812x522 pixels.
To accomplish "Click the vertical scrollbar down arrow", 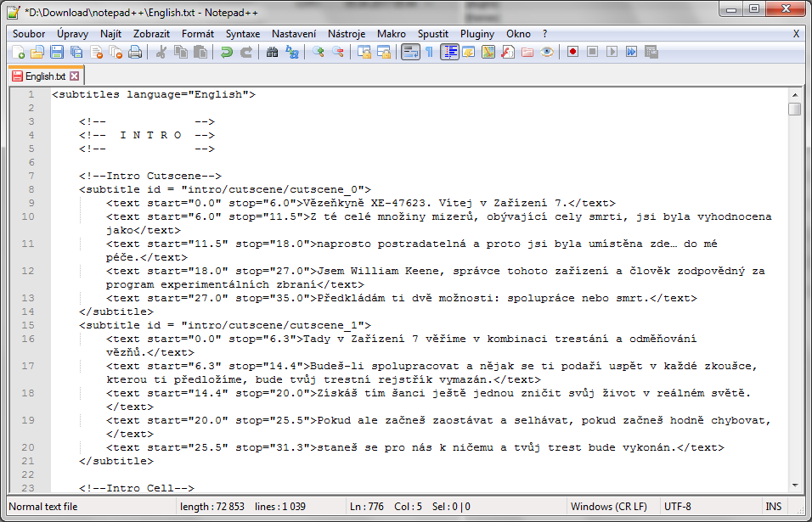I will coord(794,485).
